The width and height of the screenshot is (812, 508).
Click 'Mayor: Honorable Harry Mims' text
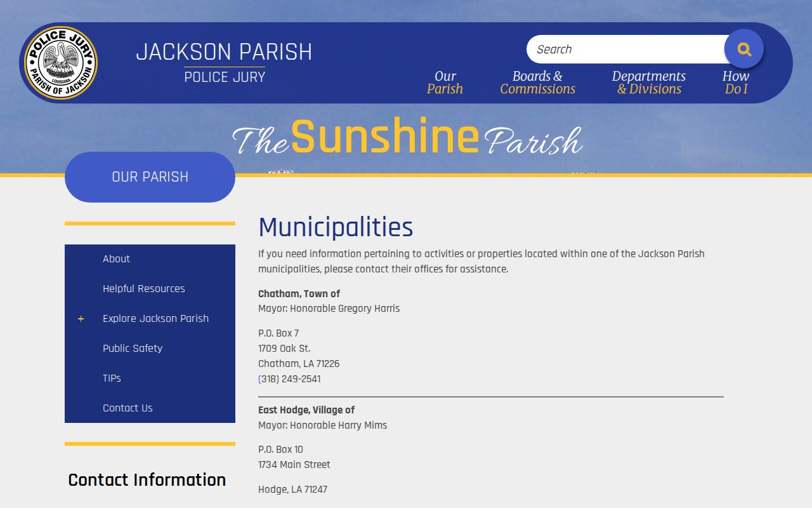click(x=322, y=425)
